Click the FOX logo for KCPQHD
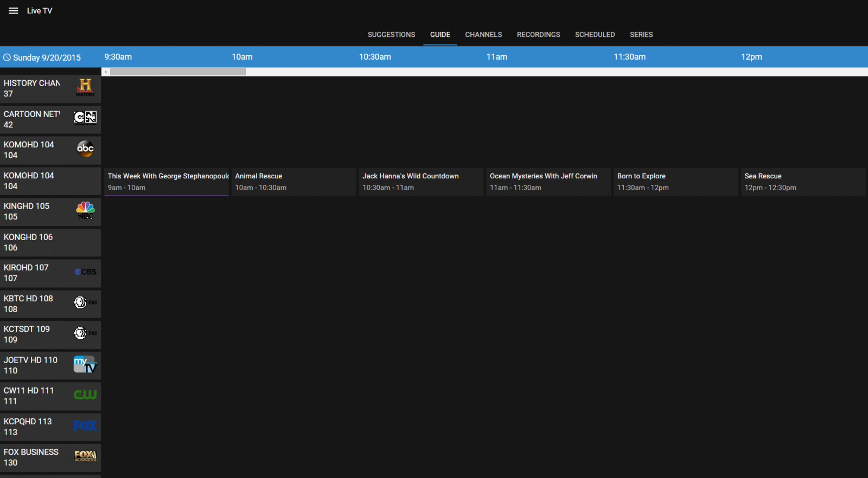 [85, 426]
